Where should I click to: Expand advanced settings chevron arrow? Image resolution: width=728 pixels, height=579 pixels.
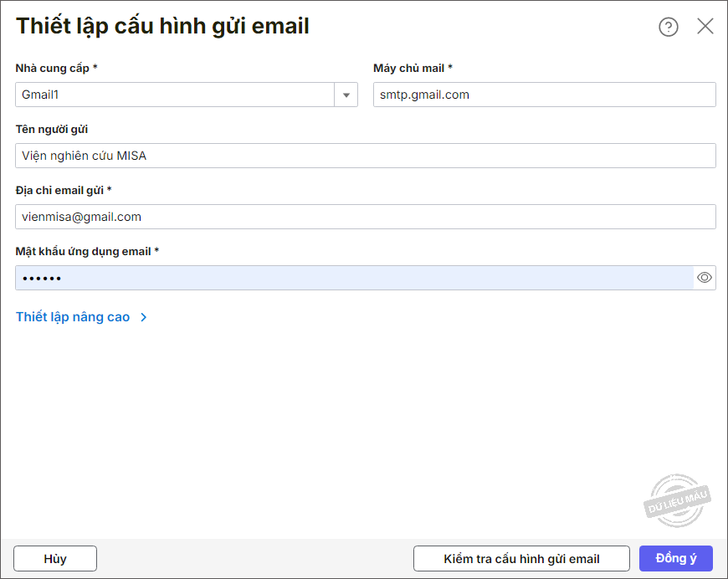pyautogui.click(x=144, y=318)
